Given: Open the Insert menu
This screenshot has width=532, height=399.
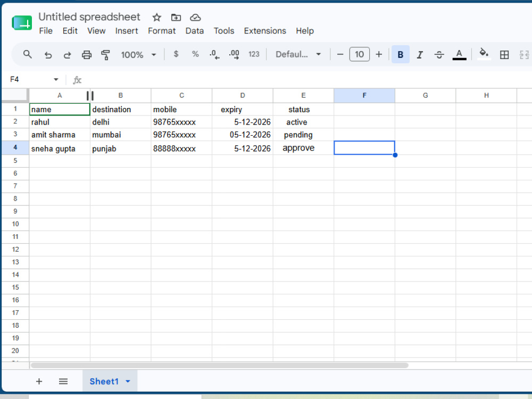Looking at the screenshot, I should coord(127,31).
